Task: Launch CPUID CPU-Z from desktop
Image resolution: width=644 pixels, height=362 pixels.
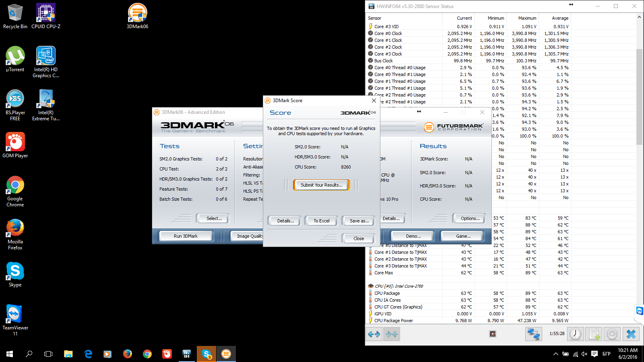Action: coord(46,16)
